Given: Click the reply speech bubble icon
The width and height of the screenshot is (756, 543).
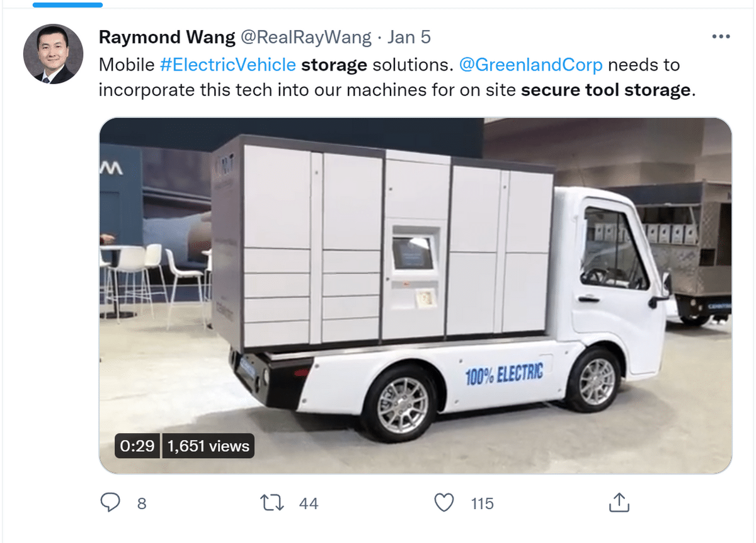Looking at the screenshot, I should tap(111, 503).
